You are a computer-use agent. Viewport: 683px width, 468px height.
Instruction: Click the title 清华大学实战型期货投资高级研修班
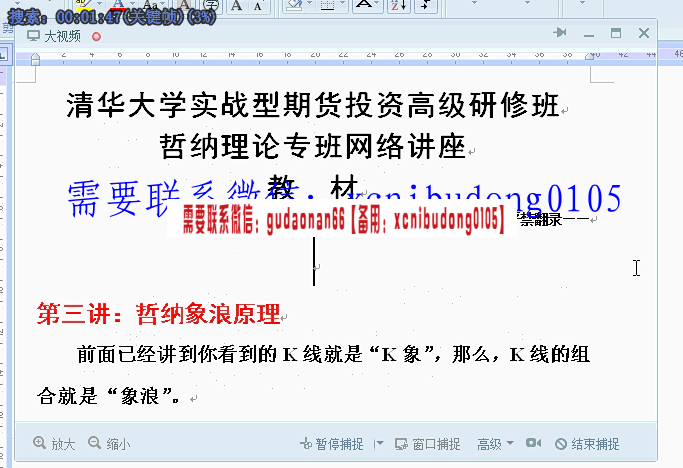(313, 105)
